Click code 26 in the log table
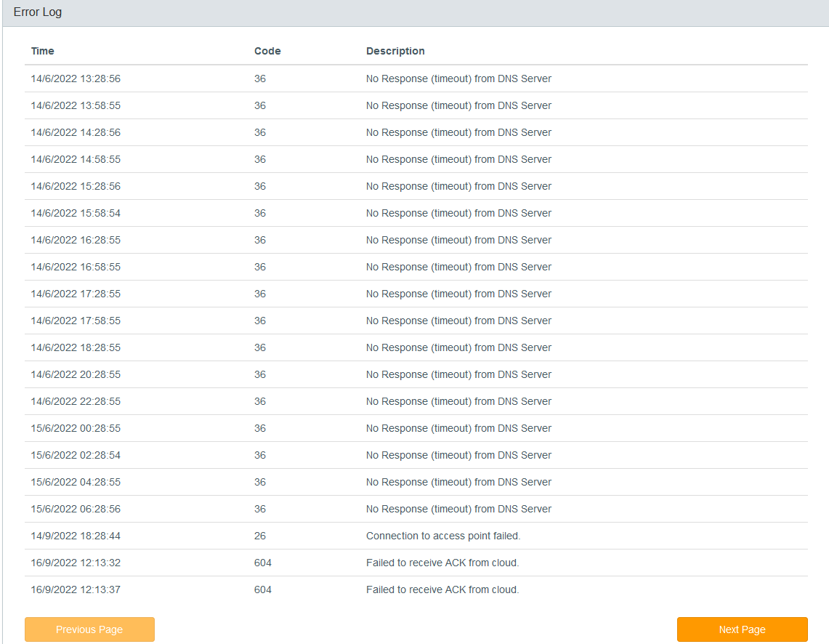This screenshot has height=644, width=829. point(259,536)
